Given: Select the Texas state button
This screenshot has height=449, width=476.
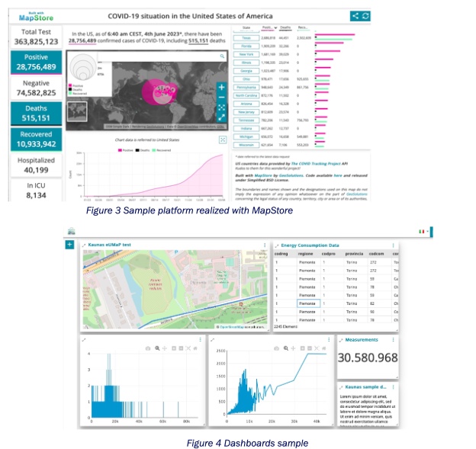Looking at the screenshot, I should click(x=246, y=37).
